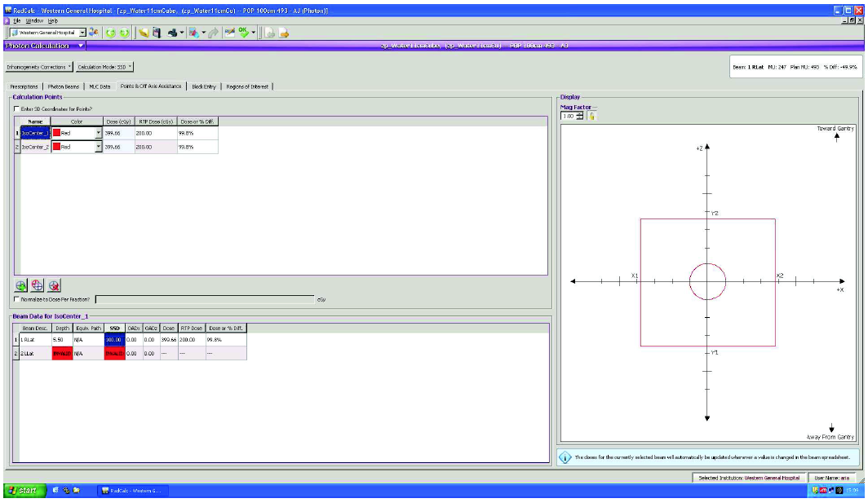Open the color dropdown for IsoCenter_1
The height and width of the screenshot is (503, 868).
pos(99,134)
